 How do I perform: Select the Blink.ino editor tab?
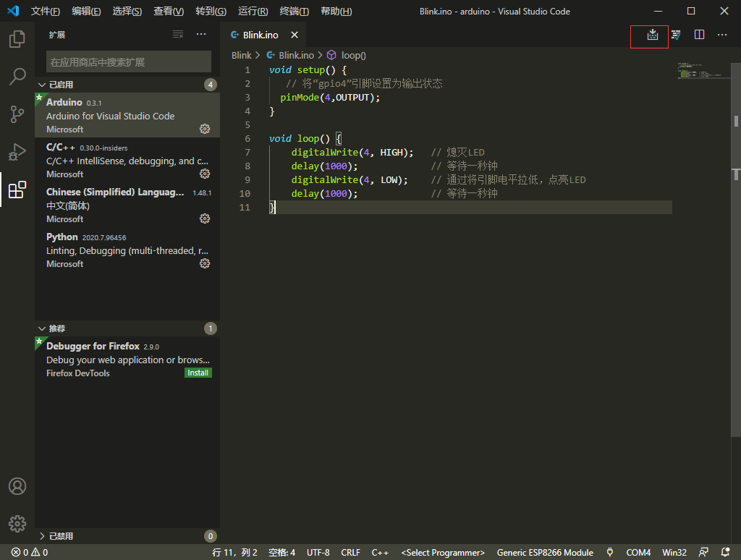(263, 35)
